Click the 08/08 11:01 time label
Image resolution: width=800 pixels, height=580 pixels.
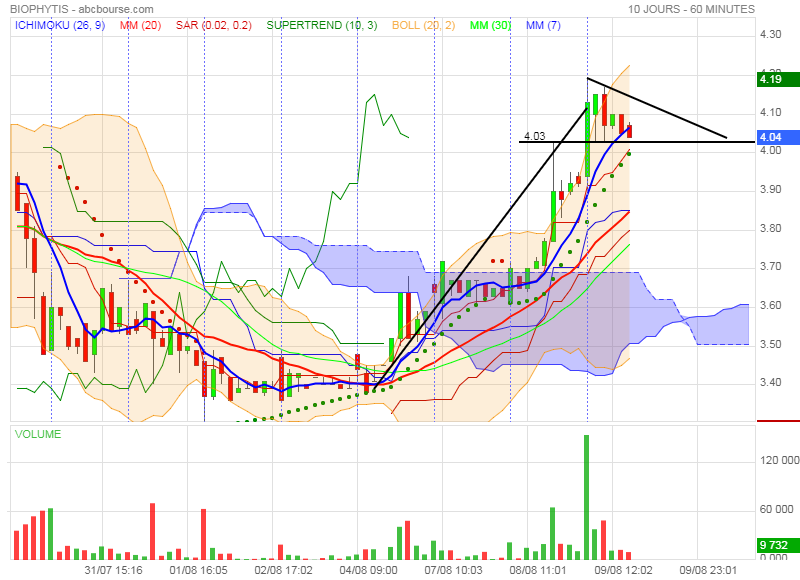(x=538, y=570)
